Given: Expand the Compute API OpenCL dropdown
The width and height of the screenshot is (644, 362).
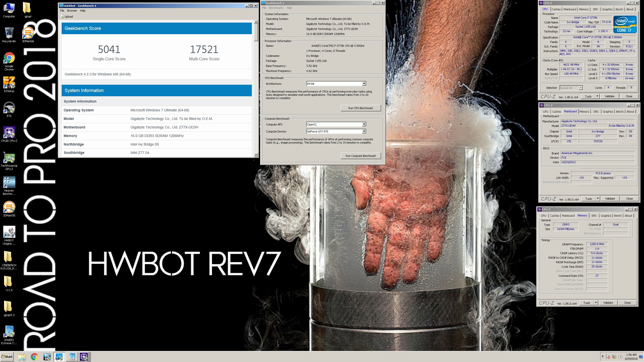Looking at the screenshot, I should (364, 124).
